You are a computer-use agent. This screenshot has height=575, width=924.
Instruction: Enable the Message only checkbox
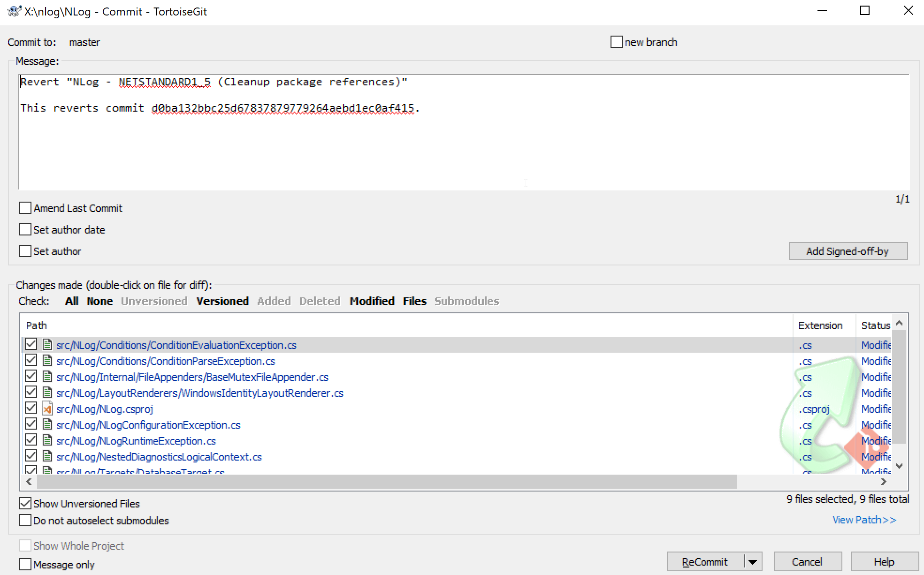(25, 564)
